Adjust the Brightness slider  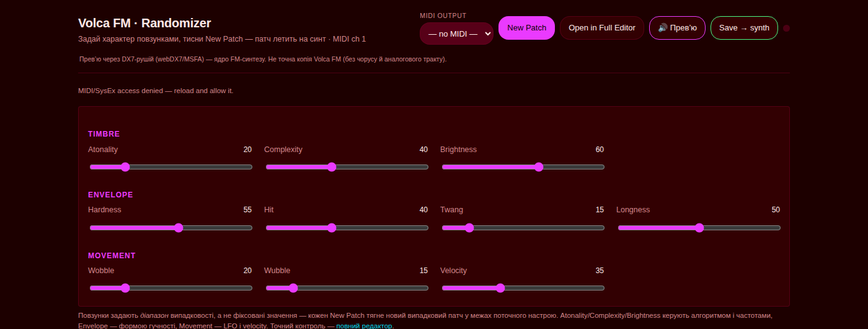523,167
